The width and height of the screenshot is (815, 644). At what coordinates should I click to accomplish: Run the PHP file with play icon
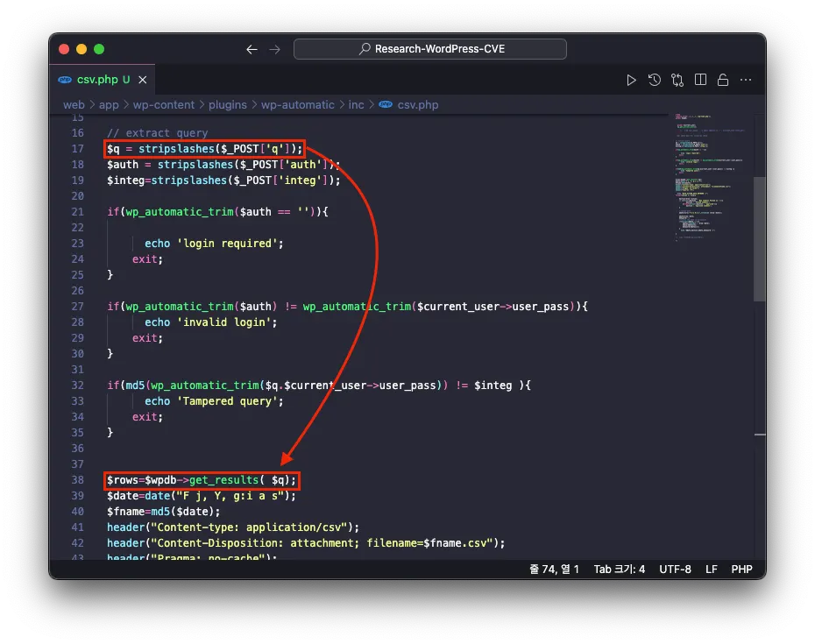[x=631, y=80]
